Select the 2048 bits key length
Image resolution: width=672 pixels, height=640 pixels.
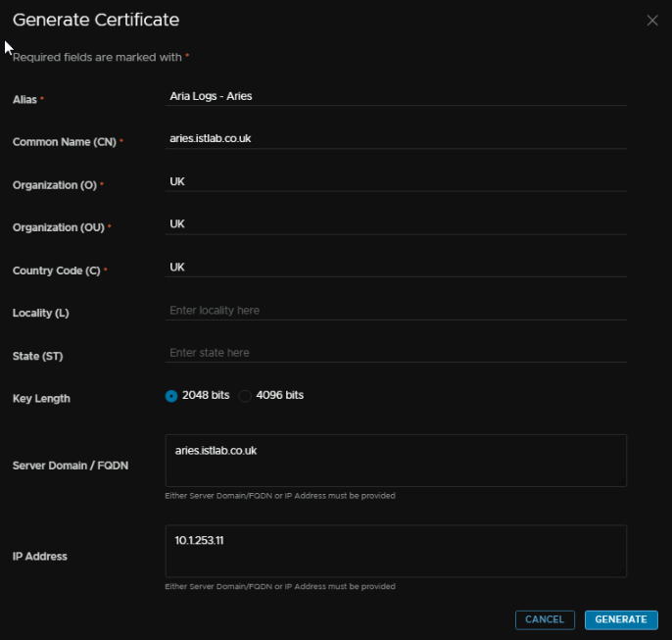[171, 396]
